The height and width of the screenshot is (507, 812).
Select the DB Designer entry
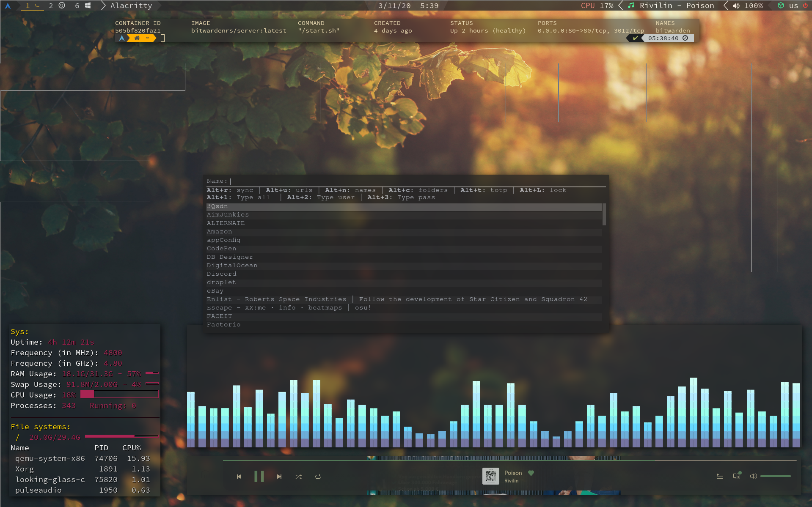(404, 257)
